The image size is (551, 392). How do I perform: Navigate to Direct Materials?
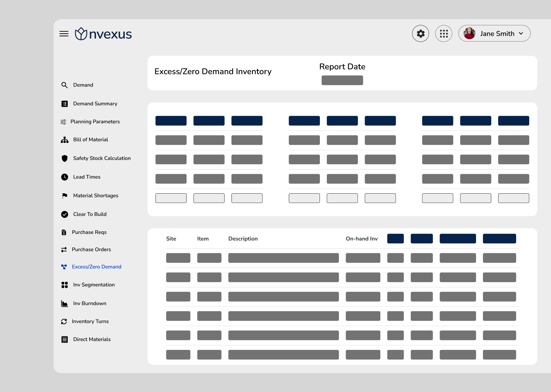(x=92, y=340)
